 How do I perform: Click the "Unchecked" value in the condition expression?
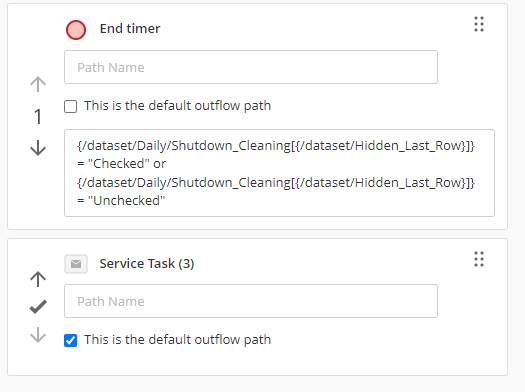(x=127, y=201)
